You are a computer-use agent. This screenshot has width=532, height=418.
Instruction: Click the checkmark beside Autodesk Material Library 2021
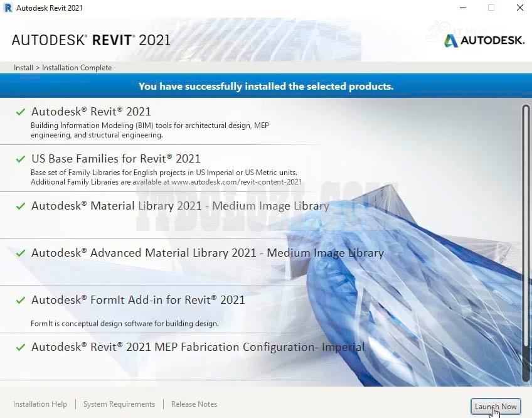[x=21, y=206]
